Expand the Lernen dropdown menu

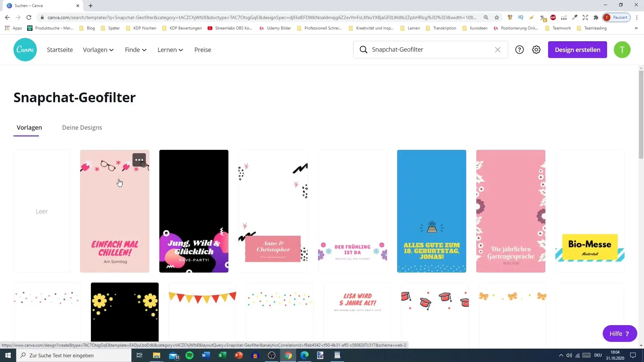tap(170, 50)
